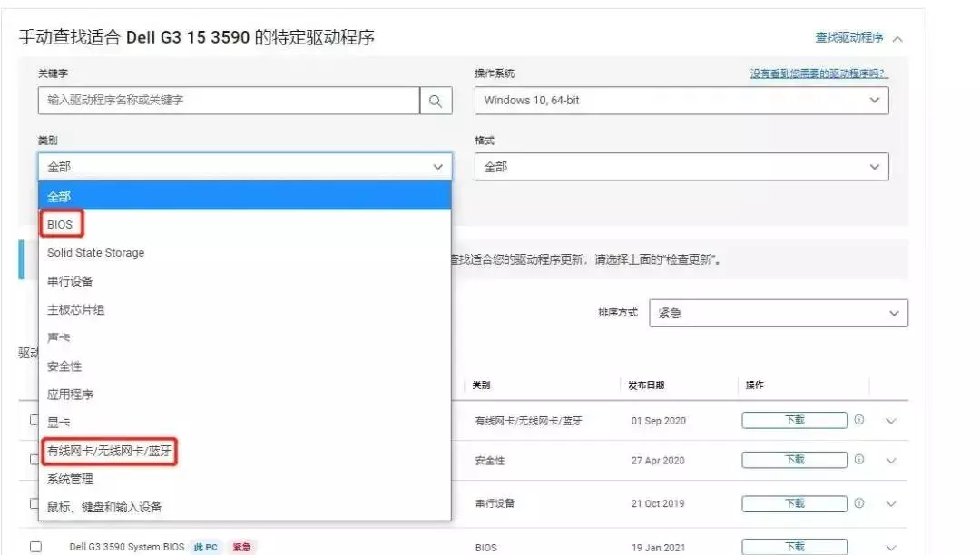Open 没有看到您需要的驱动程序吗 link
980x555 pixels.
[819, 73]
